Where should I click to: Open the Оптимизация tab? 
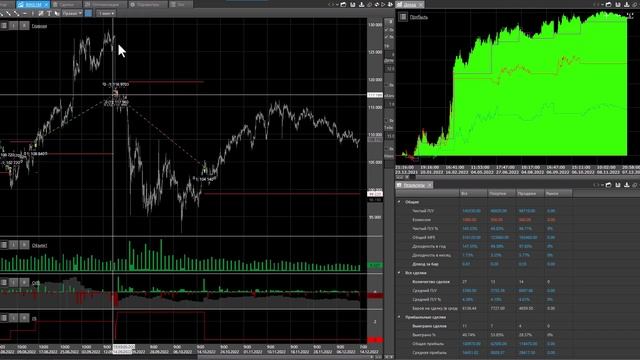(104, 4)
